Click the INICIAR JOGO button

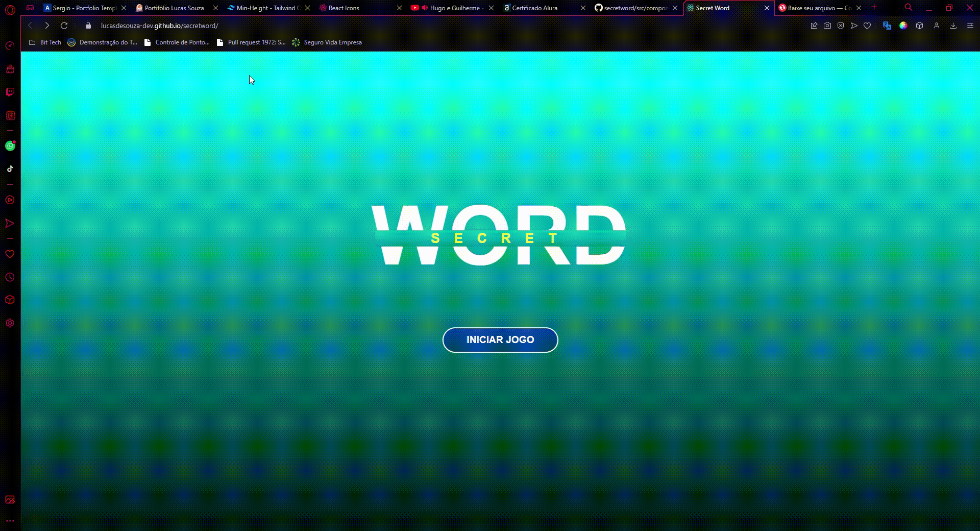[500, 340]
